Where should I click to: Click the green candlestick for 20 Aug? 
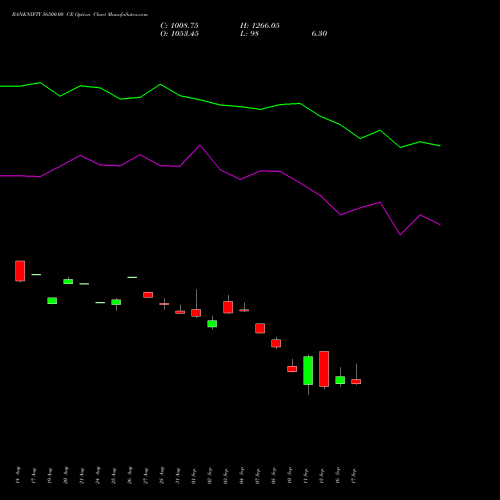(x=68, y=281)
